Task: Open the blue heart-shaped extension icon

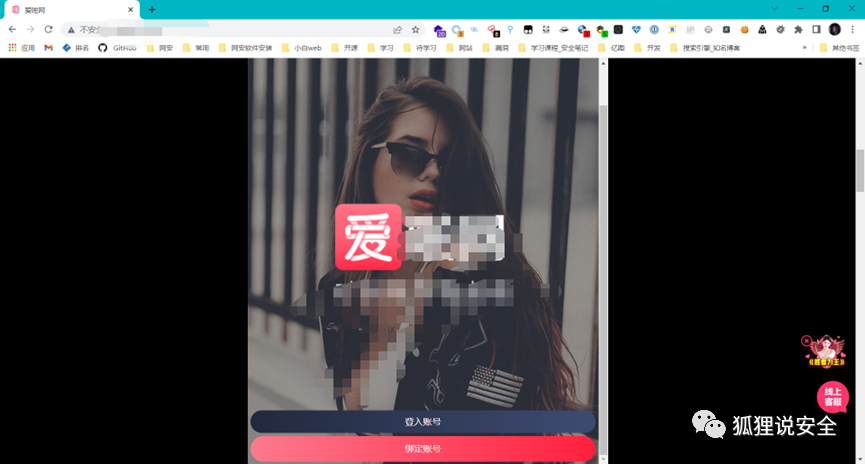Action: (x=636, y=30)
